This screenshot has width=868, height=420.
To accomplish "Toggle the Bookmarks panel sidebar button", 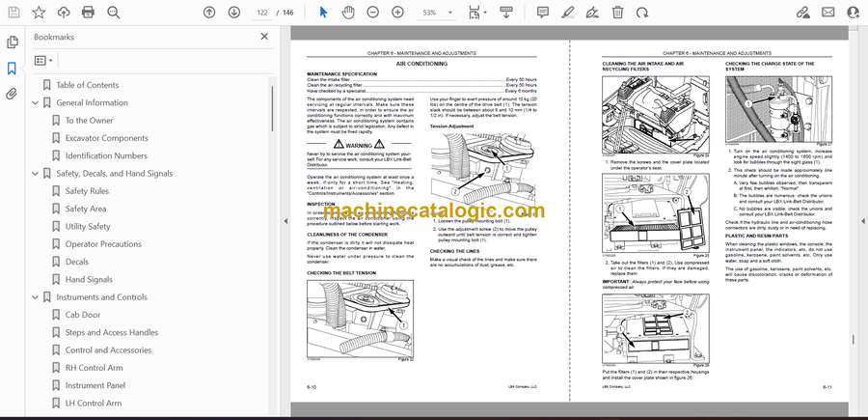I will point(13,69).
